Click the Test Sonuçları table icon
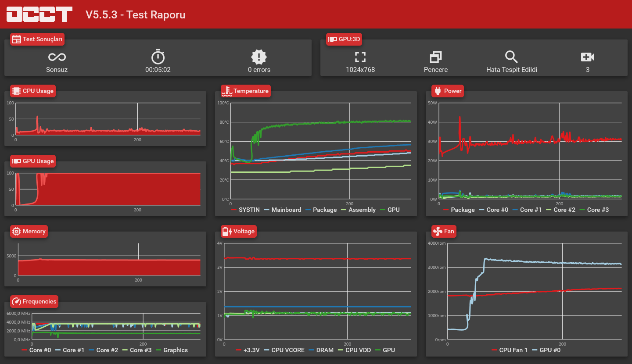 click(16, 39)
